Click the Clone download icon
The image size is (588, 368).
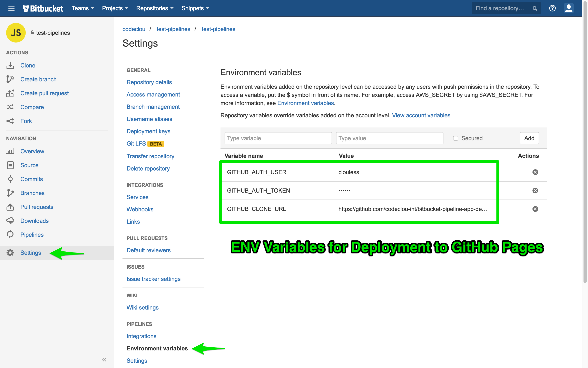click(x=10, y=65)
